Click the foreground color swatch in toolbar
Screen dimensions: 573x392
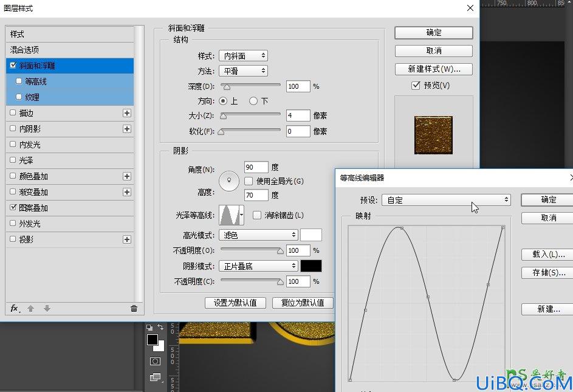point(153,340)
